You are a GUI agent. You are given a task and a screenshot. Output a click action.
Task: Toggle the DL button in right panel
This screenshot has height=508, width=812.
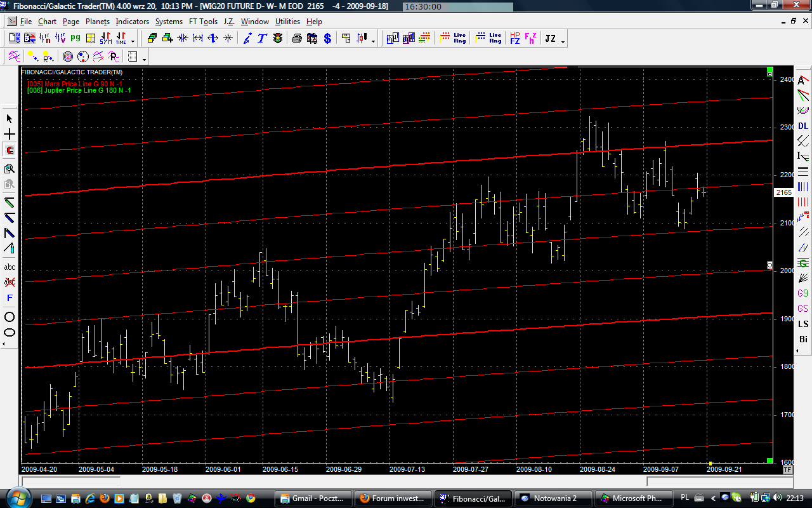coord(803,126)
